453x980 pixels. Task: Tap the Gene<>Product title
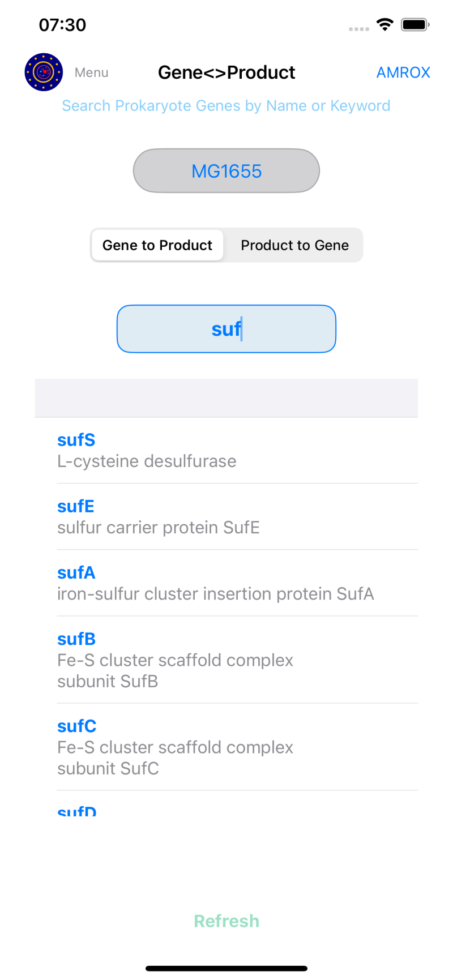(x=226, y=72)
